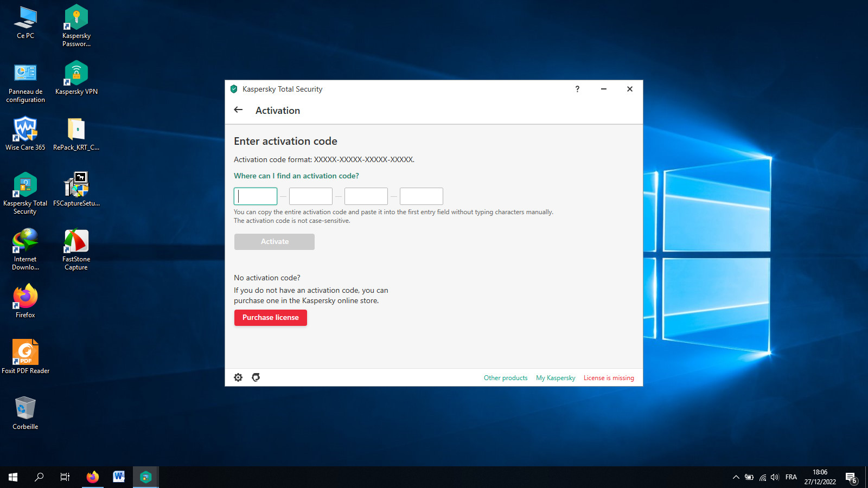Switch to Firefox in taskbar
Viewport: 868px width, 488px height.
93,477
